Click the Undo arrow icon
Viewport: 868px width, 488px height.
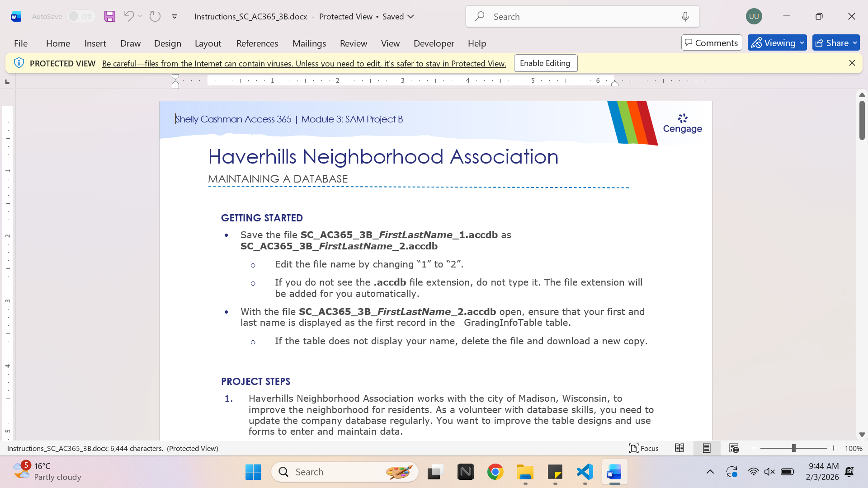coord(129,16)
